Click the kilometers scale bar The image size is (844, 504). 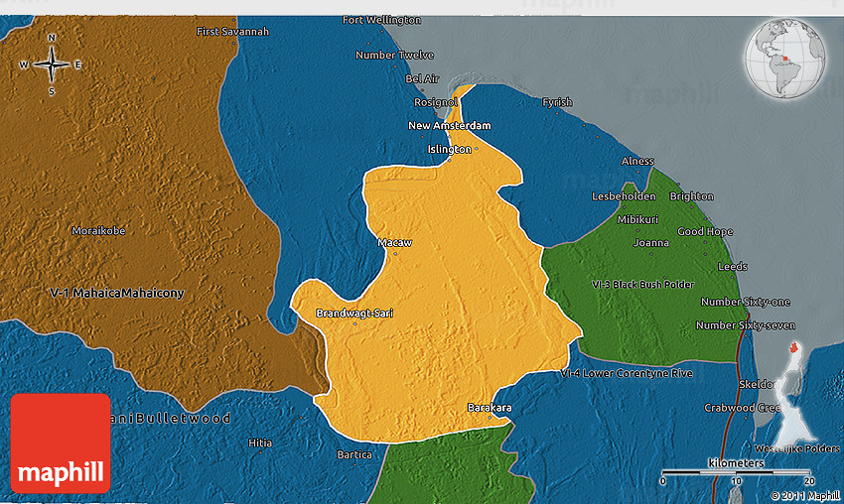coord(737,472)
